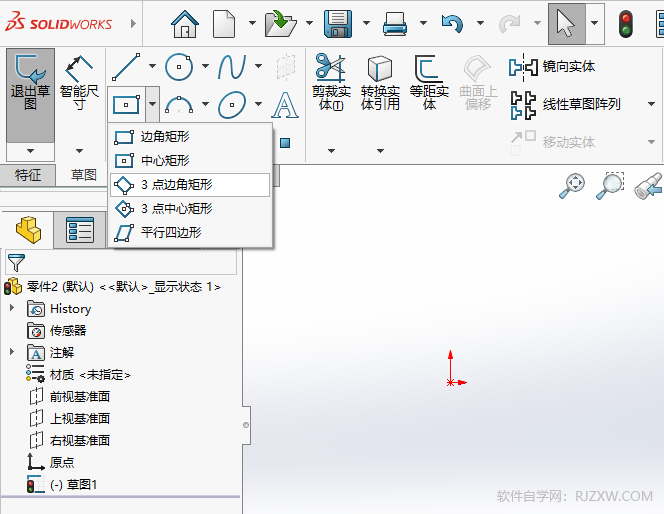The width and height of the screenshot is (664, 514).
Task: Choose 平行四边形 parallelogram from menu
Action: (x=190, y=232)
